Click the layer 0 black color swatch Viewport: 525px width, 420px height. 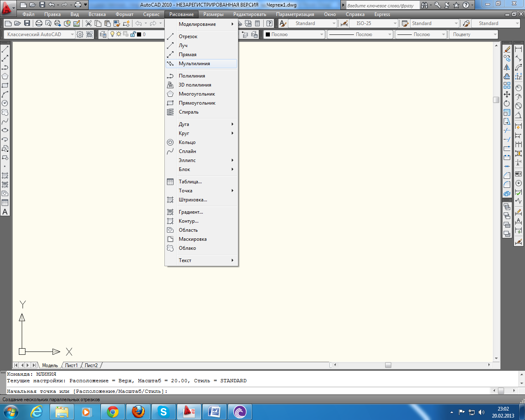[139, 34]
